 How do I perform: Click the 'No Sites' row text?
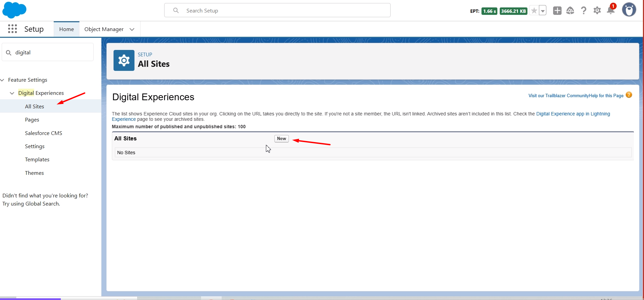tap(126, 153)
